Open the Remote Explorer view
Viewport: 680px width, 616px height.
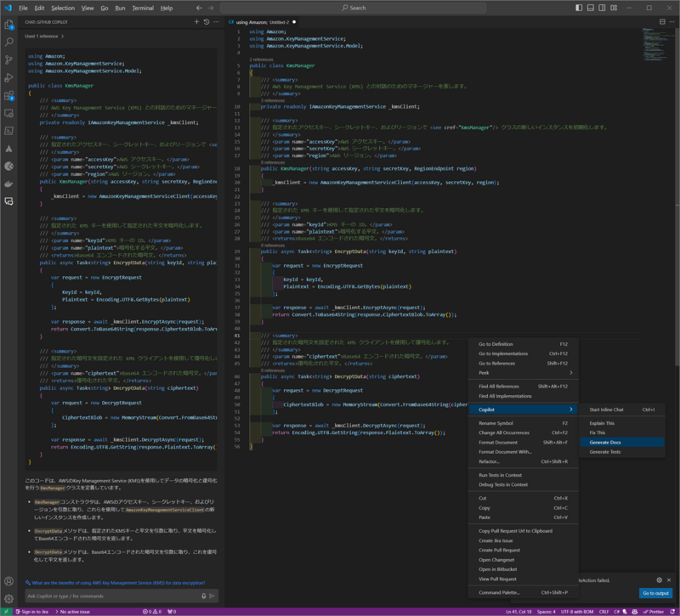click(8, 113)
